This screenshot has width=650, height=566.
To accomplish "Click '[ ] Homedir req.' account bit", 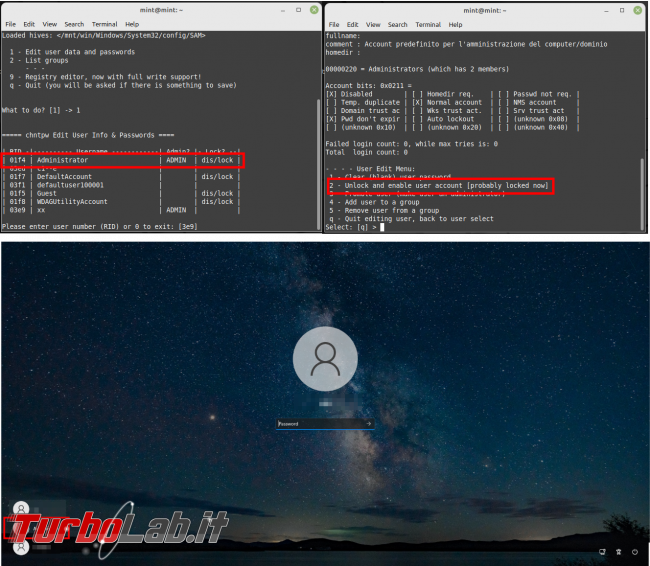I will tap(443, 94).
